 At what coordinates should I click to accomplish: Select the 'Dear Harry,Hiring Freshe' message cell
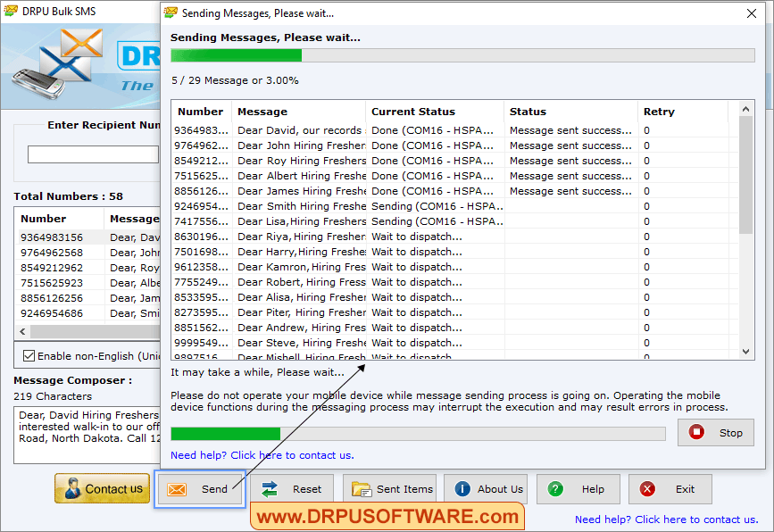(x=300, y=252)
